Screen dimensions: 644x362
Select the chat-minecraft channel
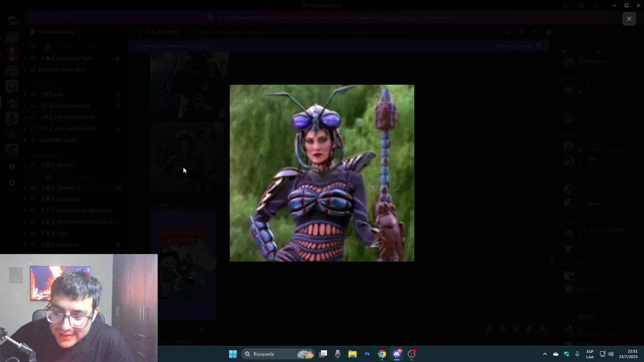(74, 106)
